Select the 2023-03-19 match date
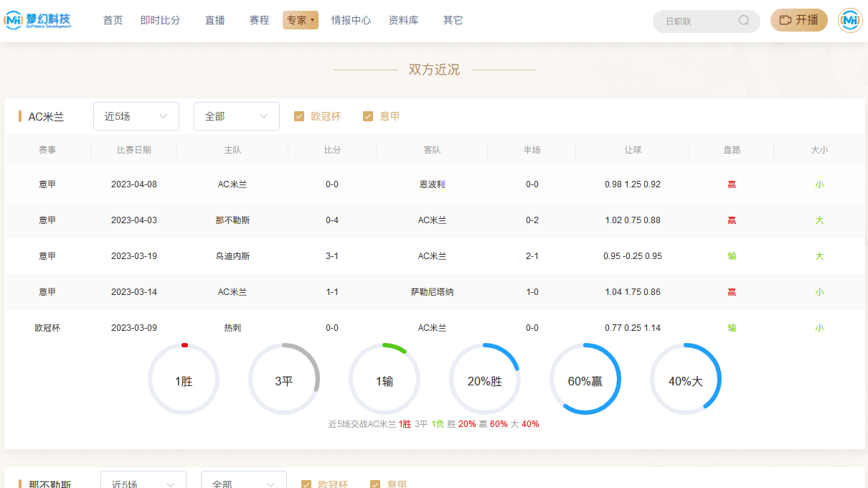868x488 pixels. (x=134, y=256)
